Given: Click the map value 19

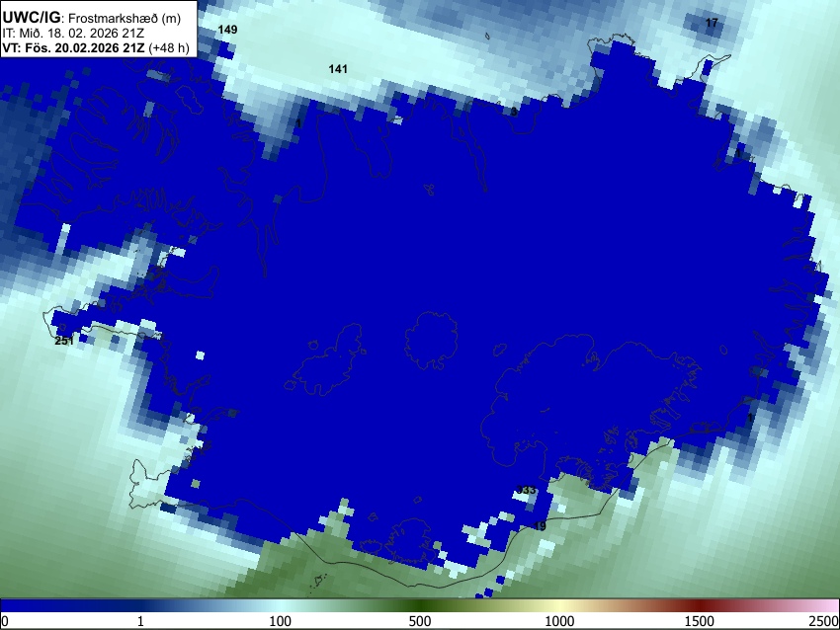Looking at the screenshot, I should [x=540, y=526].
